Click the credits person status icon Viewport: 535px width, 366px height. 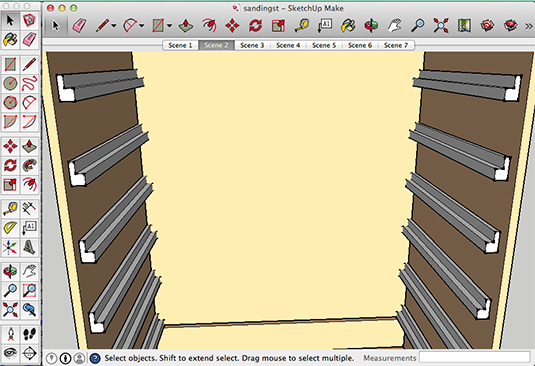(66, 358)
